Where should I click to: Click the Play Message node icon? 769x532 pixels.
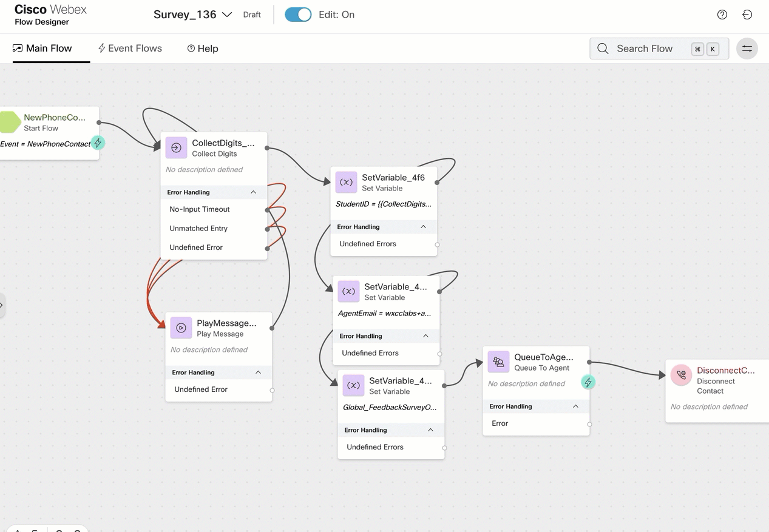pyautogui.click(x=181, y=328)
